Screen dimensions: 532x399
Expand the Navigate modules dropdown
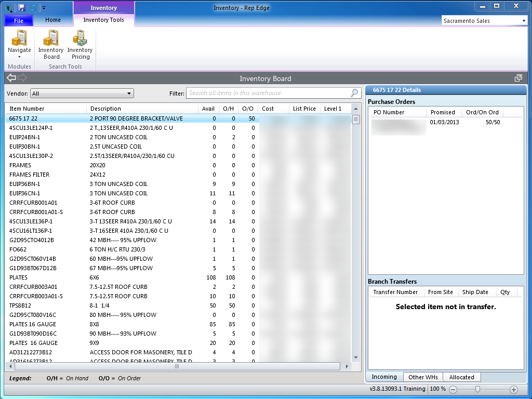[19, 57]
